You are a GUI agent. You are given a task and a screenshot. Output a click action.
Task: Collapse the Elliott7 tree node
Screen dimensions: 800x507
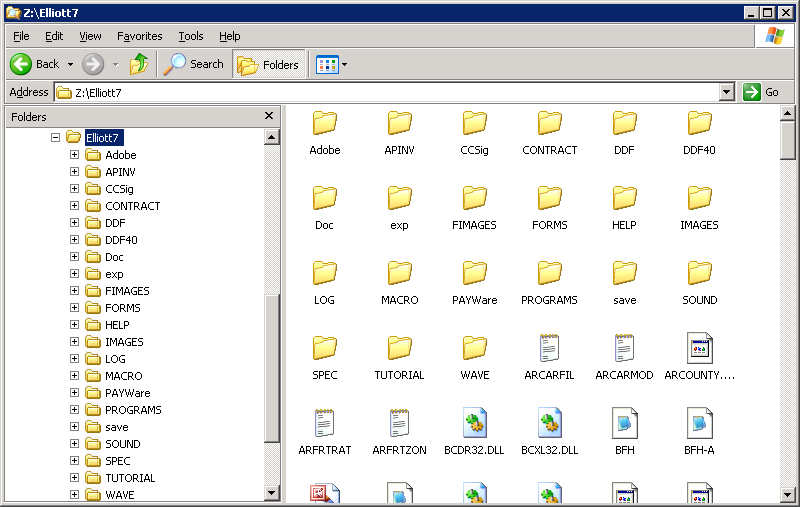pyautogui.click(x=55, y=137)
